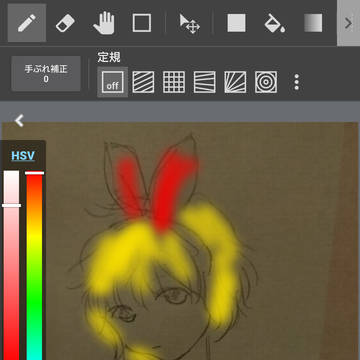360x360 pixels.
Task: Select the Paint Bucket tool
Action: coord(275,23)
